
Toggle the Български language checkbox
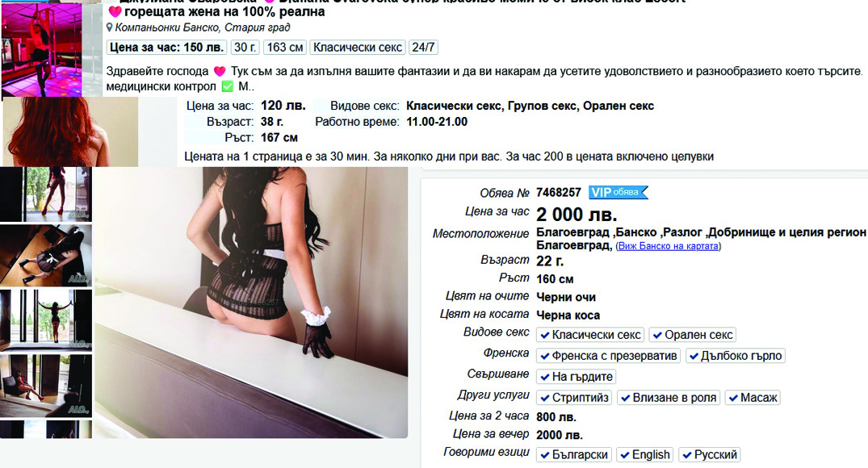coord(574,455)
